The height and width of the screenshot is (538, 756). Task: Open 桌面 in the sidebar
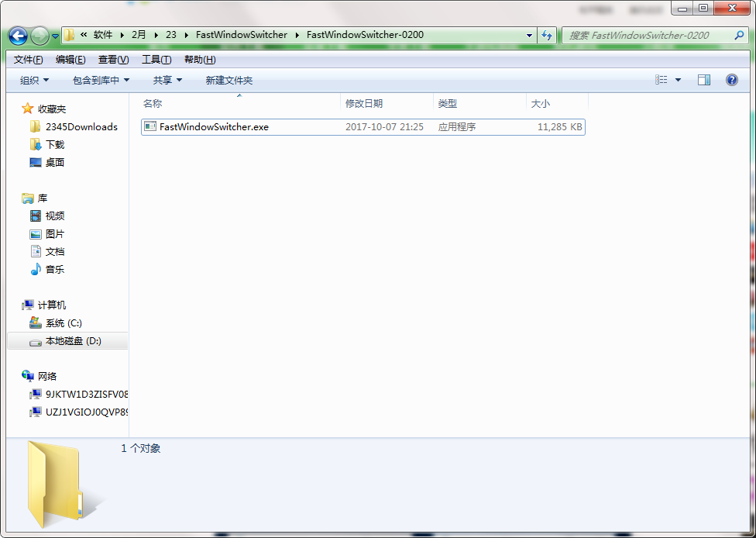click(55, 163)
